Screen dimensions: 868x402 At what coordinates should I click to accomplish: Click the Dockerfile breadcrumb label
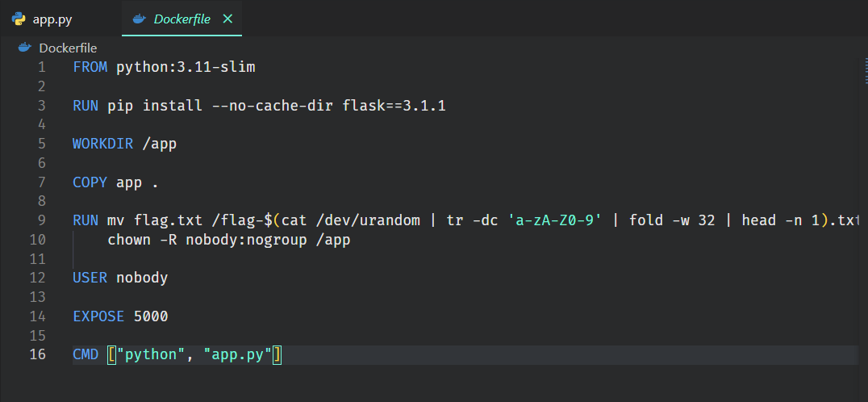pyautogui.click(x=68, y=48)
